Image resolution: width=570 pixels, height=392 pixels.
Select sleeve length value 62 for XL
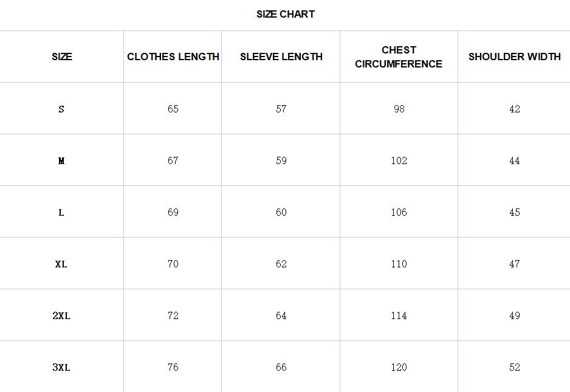(x=281, y=264)
